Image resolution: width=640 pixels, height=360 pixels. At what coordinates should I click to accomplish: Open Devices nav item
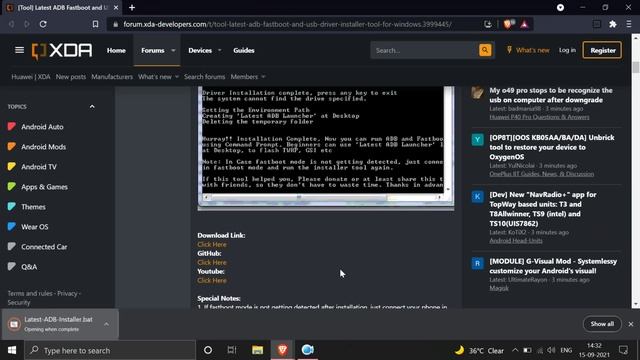[200, 50]
